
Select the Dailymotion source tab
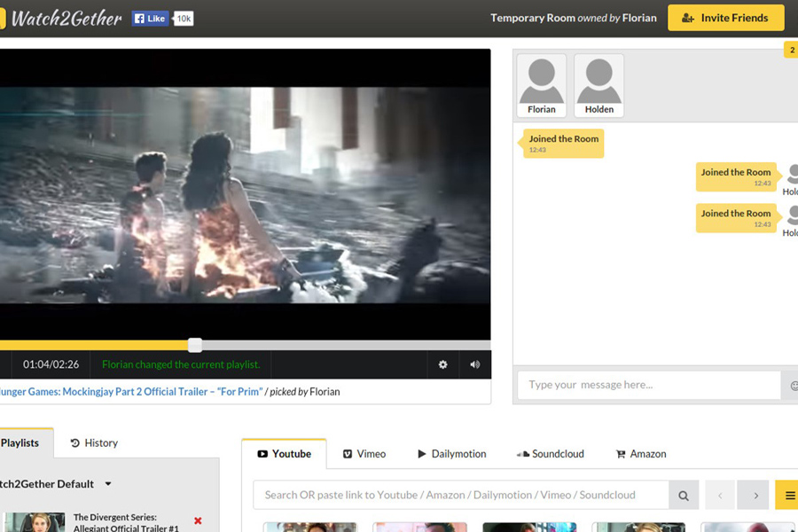(x=452, y=454)
